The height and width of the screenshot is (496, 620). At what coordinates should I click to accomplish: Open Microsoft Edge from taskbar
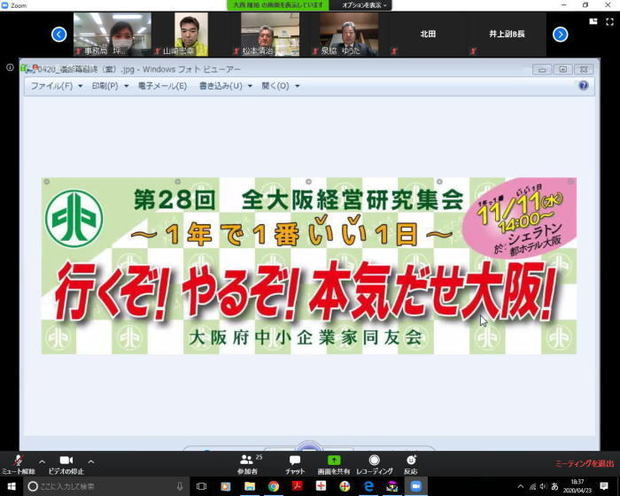coord(369,486)
